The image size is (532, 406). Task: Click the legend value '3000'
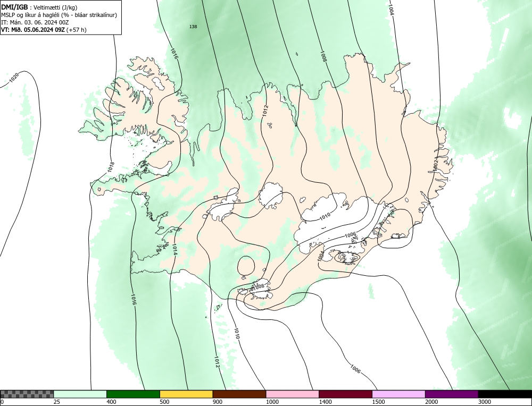[x=485, y=402]
